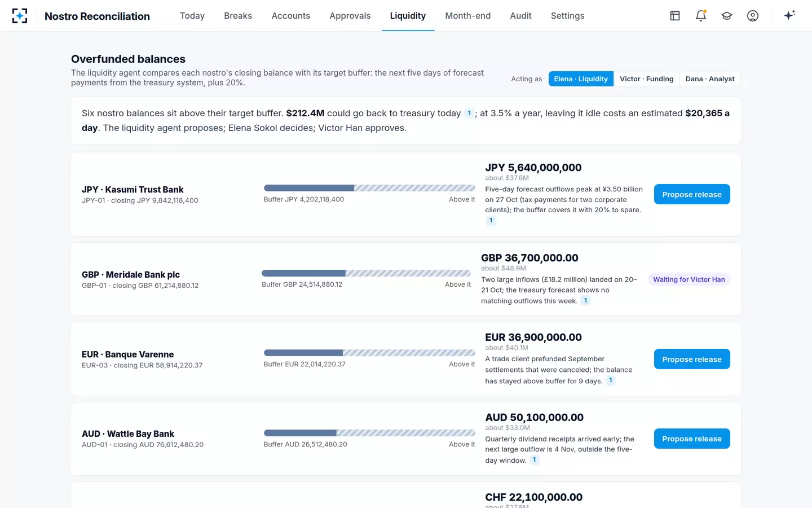The image size is (812, 508).
Task: Act as Elena · Liquidity
Action: point(581,79)
